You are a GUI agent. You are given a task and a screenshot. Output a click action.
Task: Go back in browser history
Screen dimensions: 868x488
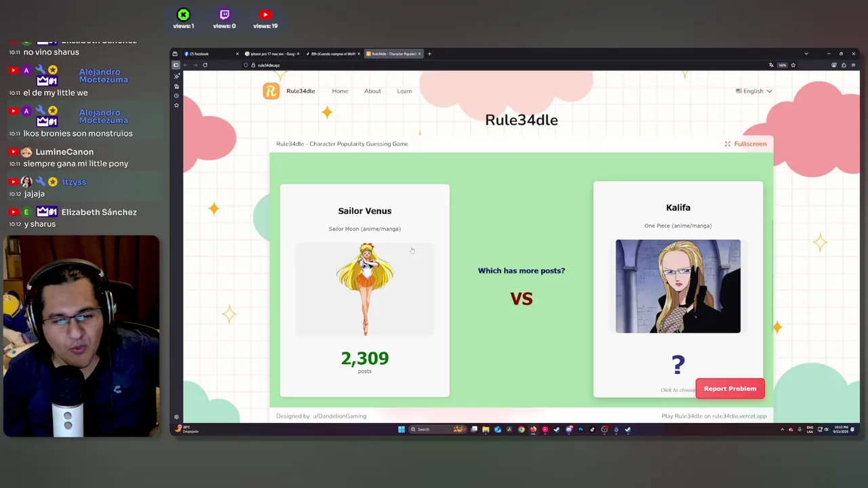pyautogui.click(x=185, y=65)
